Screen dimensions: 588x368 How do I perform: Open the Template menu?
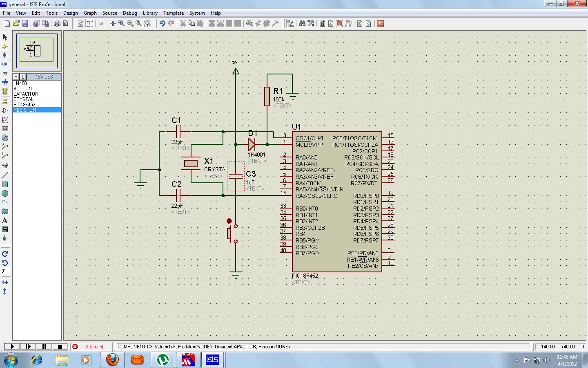point(174,13)
